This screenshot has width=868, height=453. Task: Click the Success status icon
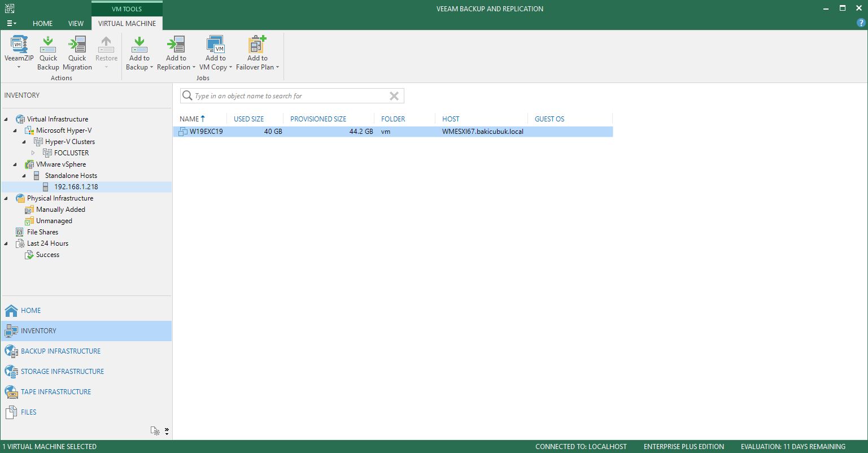coord(29,255)
